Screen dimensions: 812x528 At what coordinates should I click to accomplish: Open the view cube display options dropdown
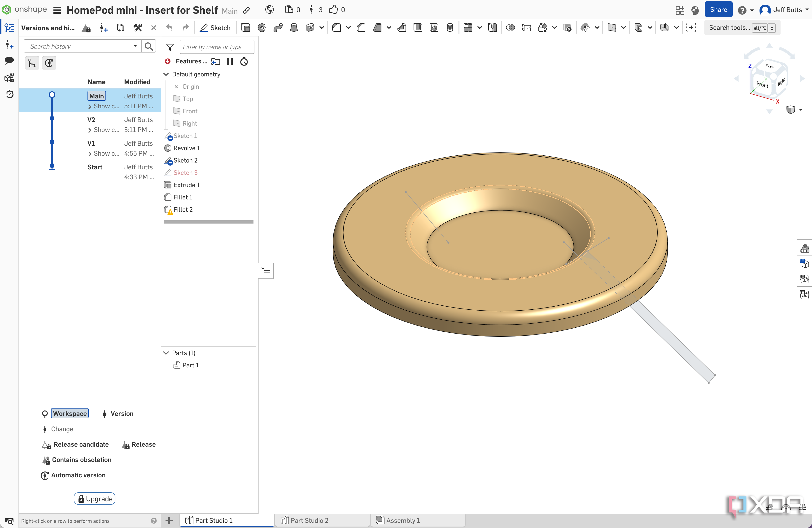coord(800,110)
